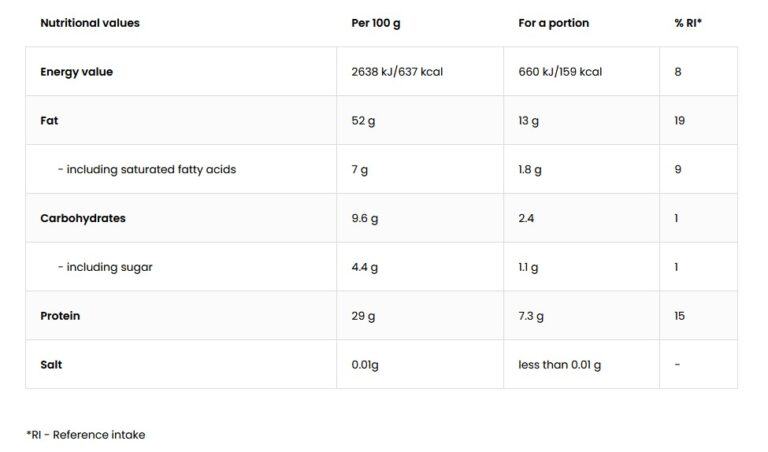Click the 1.8 g portion value
This screenshot has height=452, width=768.
(x=530, y=170)
